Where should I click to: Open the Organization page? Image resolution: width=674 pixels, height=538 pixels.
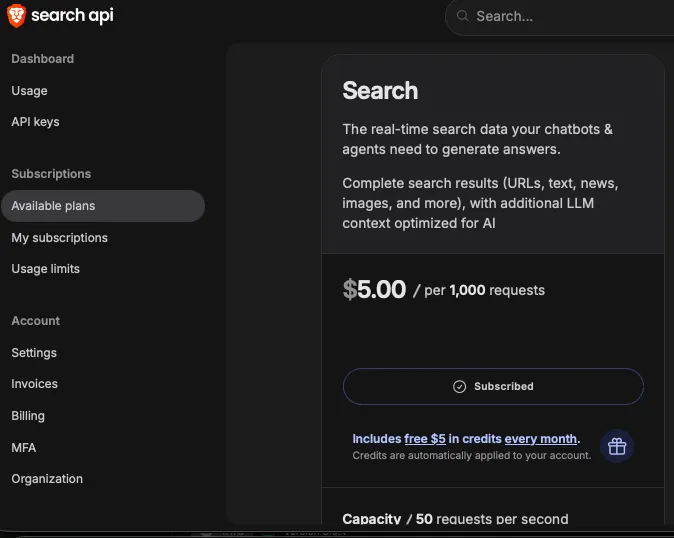[47, 479]
